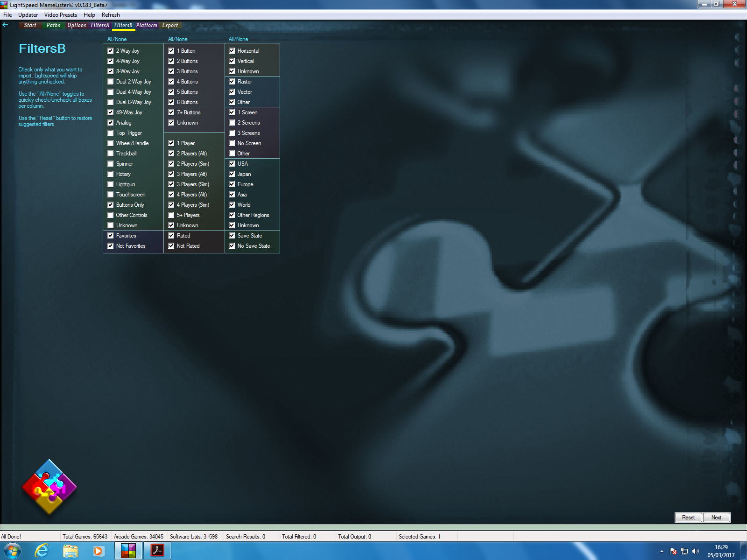Uncheck 1 Button checkbox
This screenshot has width=747, height=560.
coord(171,51)
